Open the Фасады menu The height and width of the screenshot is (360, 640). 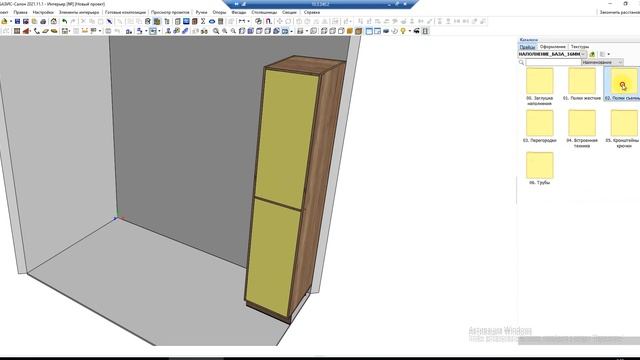(239, 12)
